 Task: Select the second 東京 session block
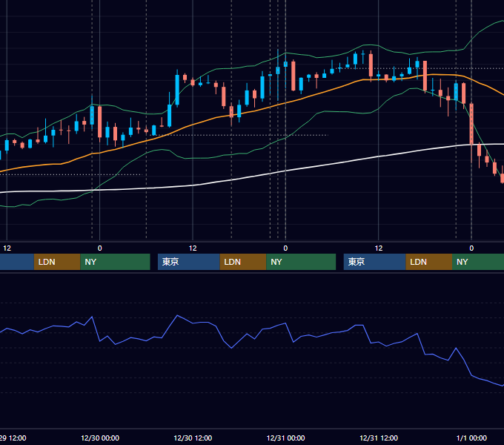tap(375, 262)
